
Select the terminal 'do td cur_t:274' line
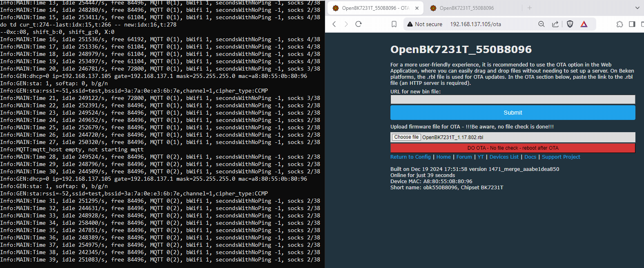[88, 24]
